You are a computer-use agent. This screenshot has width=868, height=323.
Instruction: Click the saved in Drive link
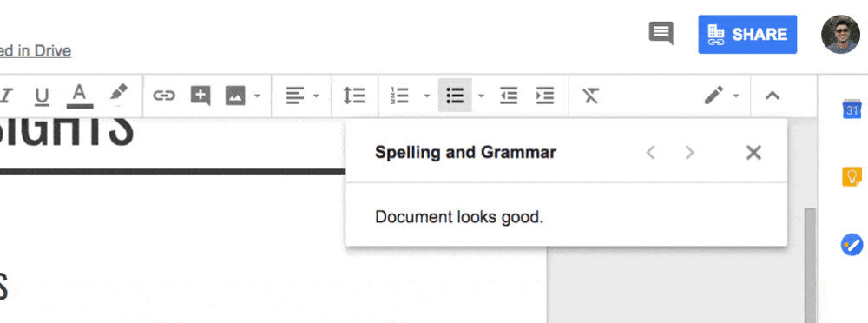(x=36, y=51)
